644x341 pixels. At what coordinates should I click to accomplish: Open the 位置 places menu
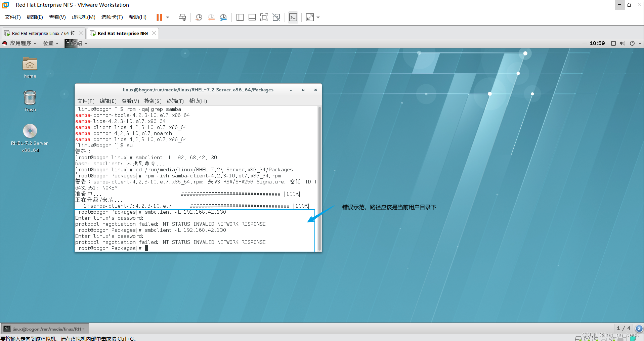tap(51, 43)
